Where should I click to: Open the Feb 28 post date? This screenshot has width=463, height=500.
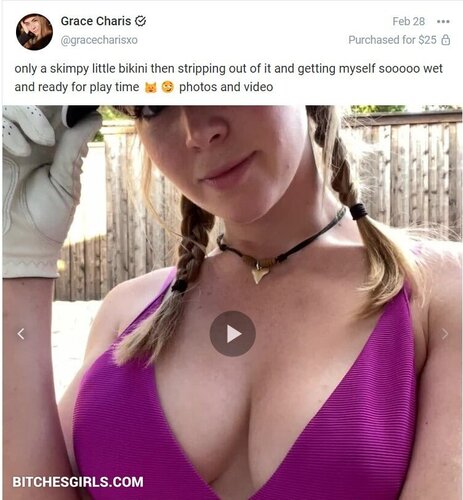(x=409, y=22)
